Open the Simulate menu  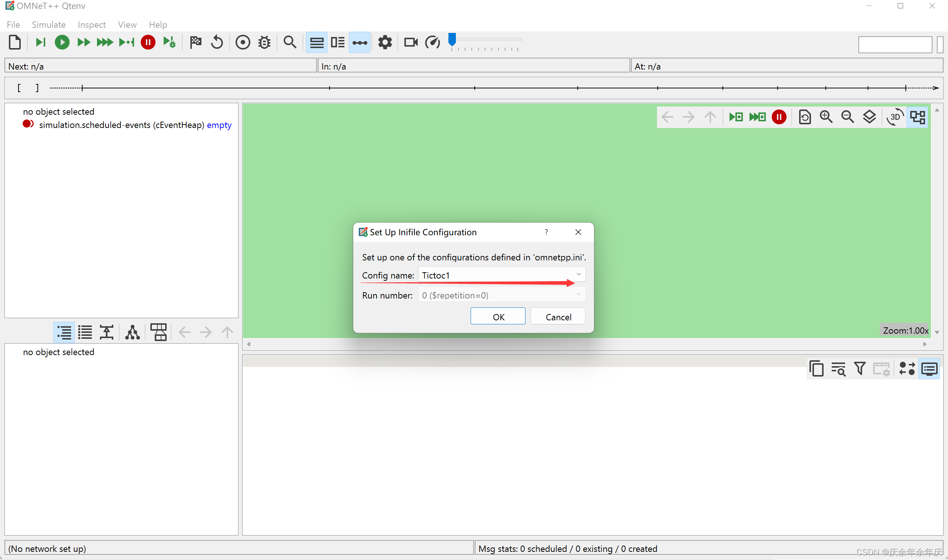click(49, 24)
